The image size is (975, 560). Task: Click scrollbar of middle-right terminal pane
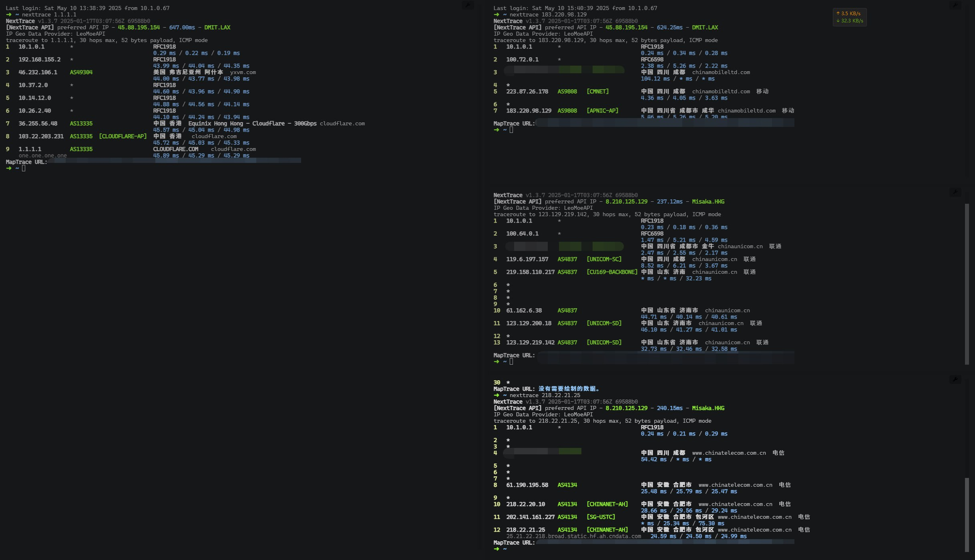tap(967, 284)
